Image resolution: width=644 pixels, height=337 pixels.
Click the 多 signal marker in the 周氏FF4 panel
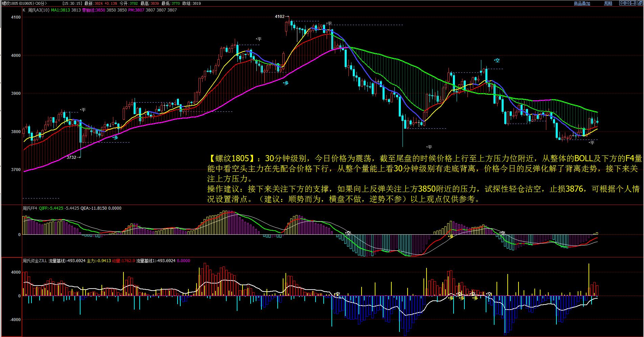451,236
